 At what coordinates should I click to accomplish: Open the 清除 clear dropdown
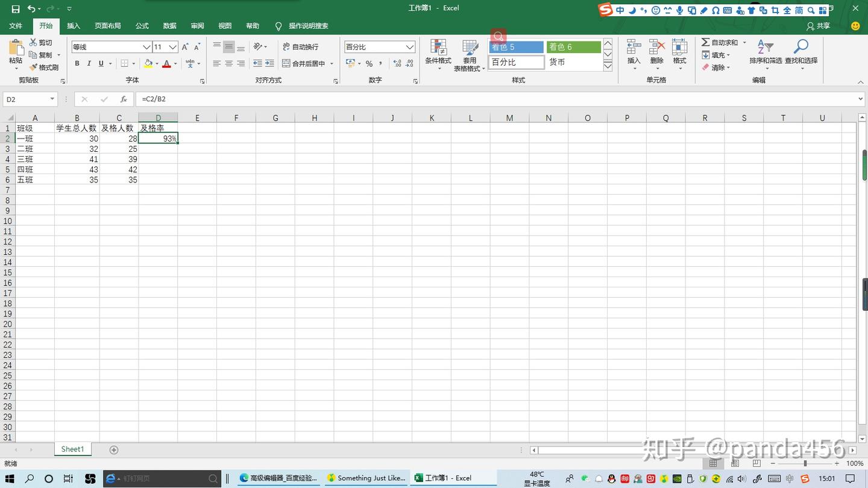click(715, 67)
